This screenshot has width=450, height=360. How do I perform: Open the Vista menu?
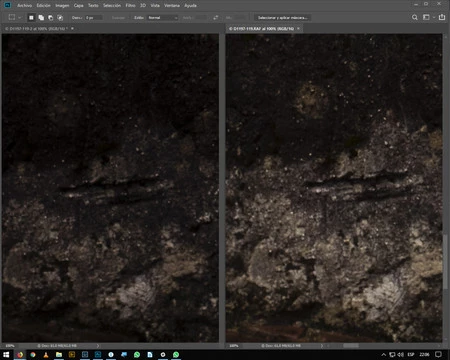point(155,5)
